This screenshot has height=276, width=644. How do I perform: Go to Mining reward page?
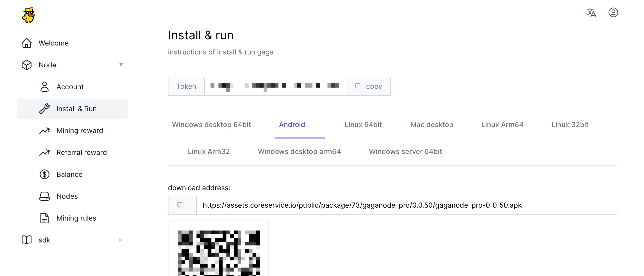[79, 131]
